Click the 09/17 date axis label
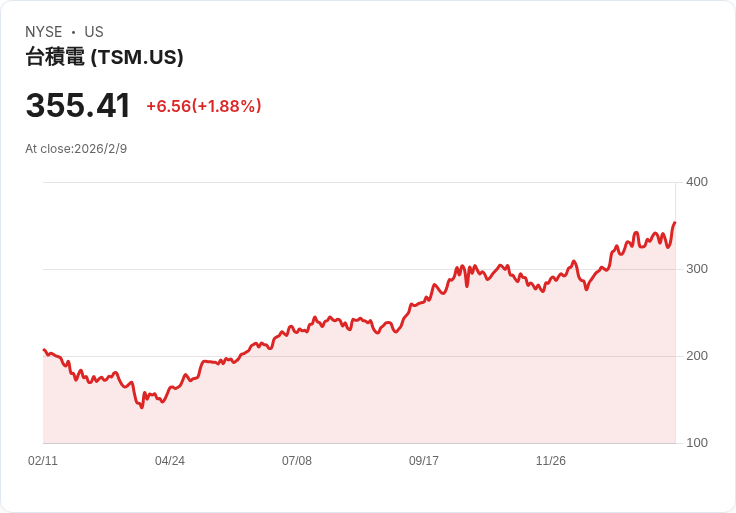 pyautogui.click(x=424, y=461)
